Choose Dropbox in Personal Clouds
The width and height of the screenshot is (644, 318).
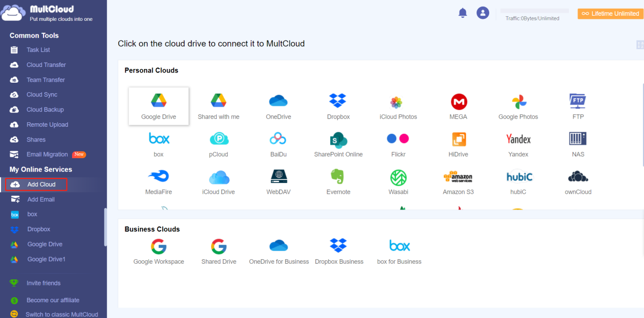(338, 106)
